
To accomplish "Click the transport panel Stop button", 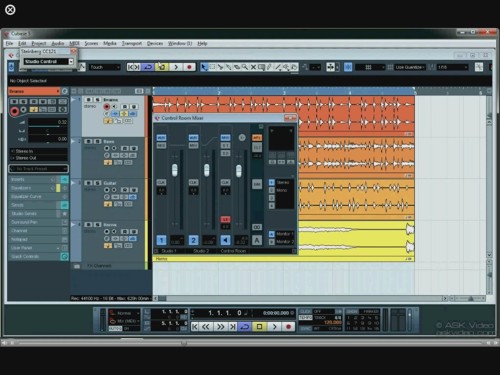I will [x=259, y=327].
